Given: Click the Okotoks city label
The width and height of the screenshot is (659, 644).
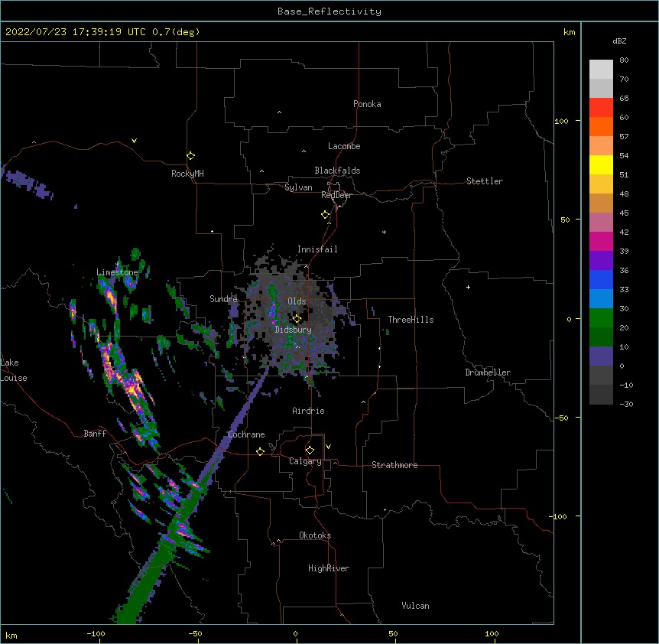Looking at the screenshot, I should point(315,535).
